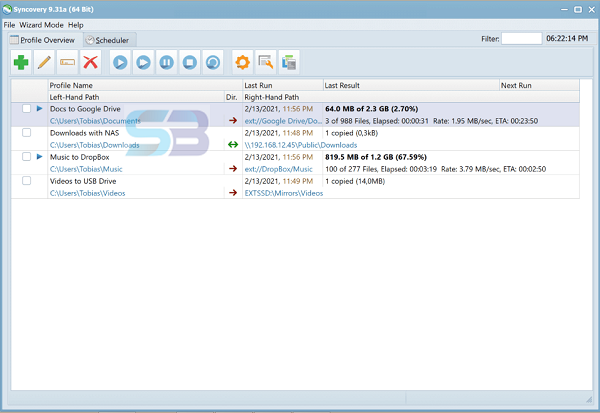Click the 06:22:14 PM clock display
This screenshot has width=600, height=413.
point(567,38)
